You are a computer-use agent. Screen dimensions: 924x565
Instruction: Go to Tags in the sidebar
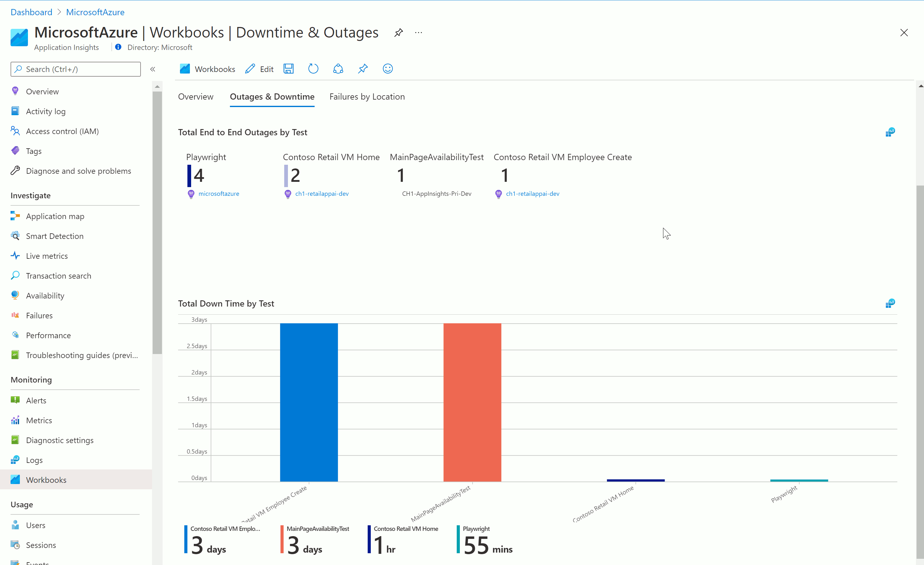(x=76, y=151)
